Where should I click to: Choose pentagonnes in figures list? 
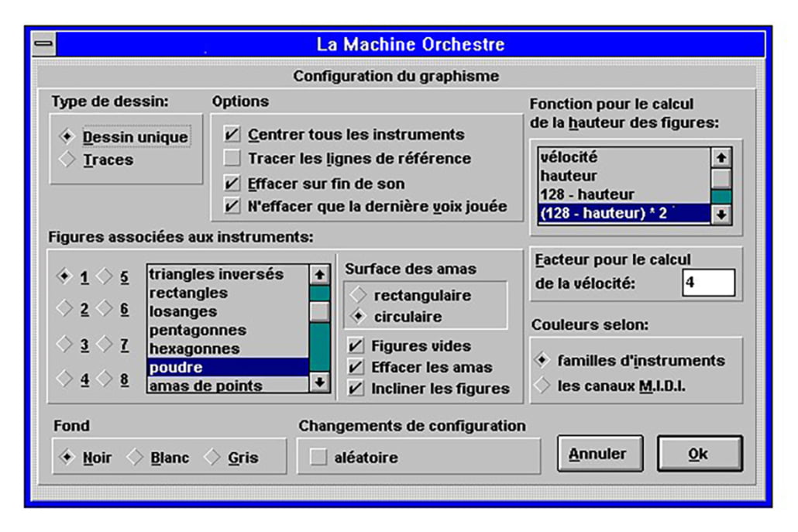[228, 330]
